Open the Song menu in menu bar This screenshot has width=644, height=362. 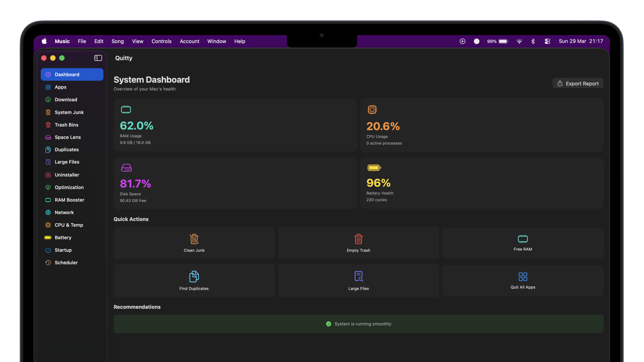pyautogui.click(x=118, y=41)
